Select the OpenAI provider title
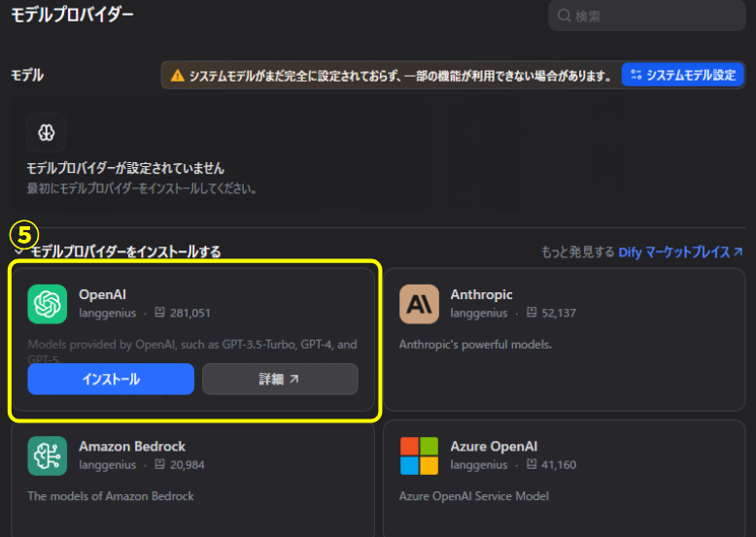Screen dimensions: 756x537 (x=102, y=294)
